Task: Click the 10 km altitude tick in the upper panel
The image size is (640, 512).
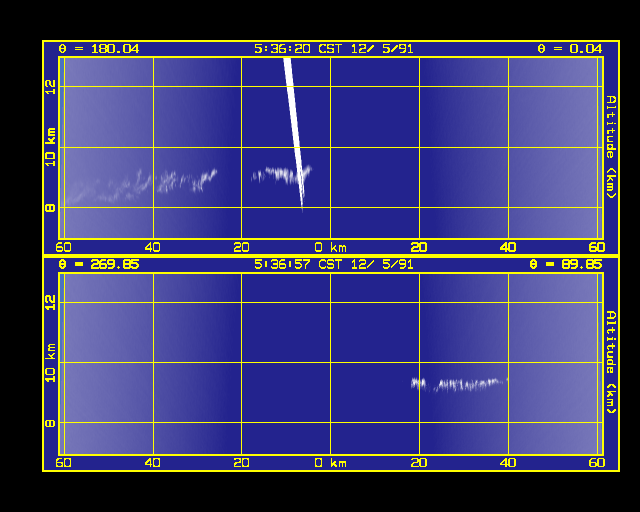Action: tap(50, 147)
